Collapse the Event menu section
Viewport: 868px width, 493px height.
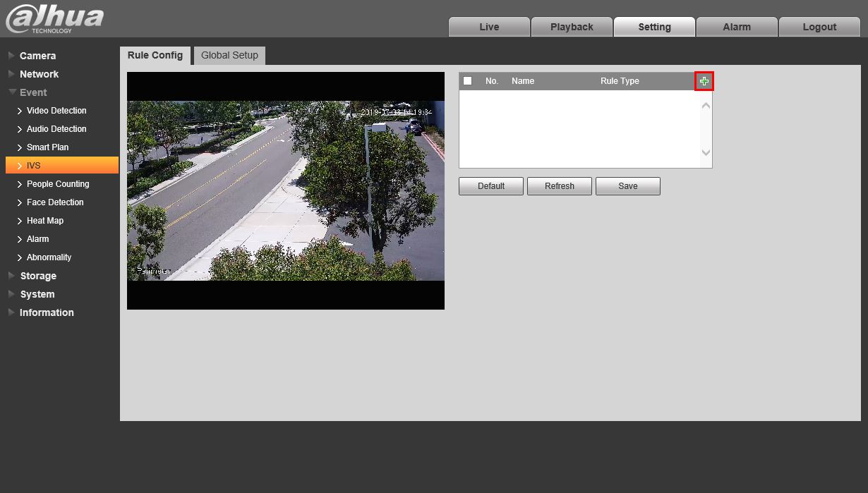33,92
